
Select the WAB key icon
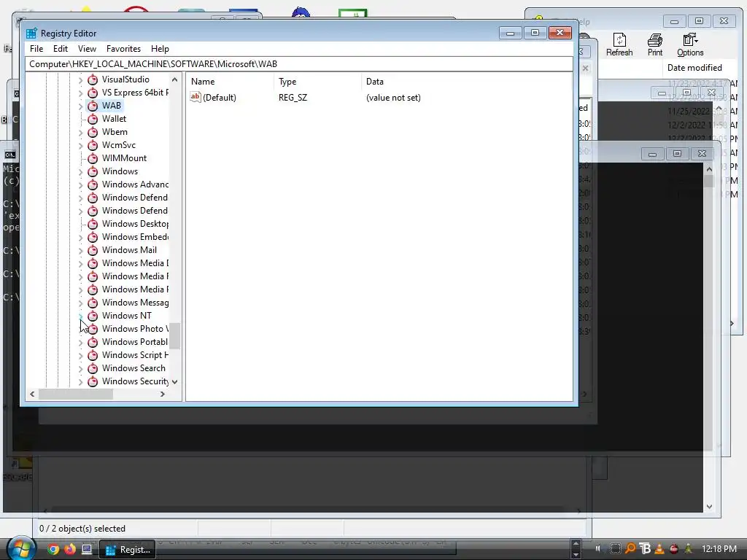93,106
